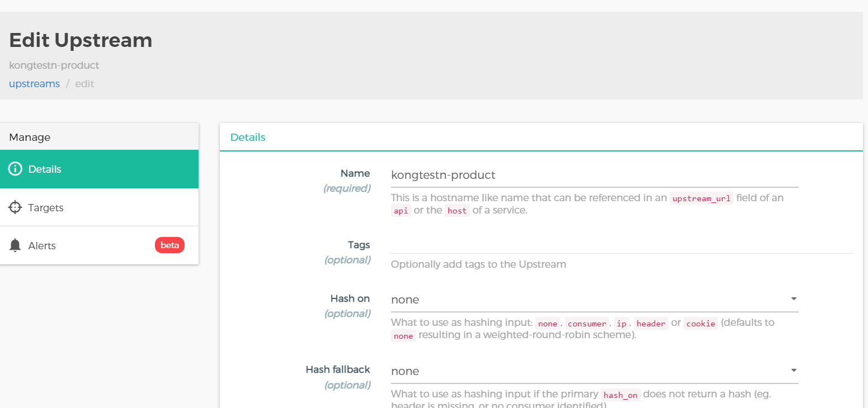Click the cookie code tag
This screenshot has height=408, width=868.
coord(700,324)
